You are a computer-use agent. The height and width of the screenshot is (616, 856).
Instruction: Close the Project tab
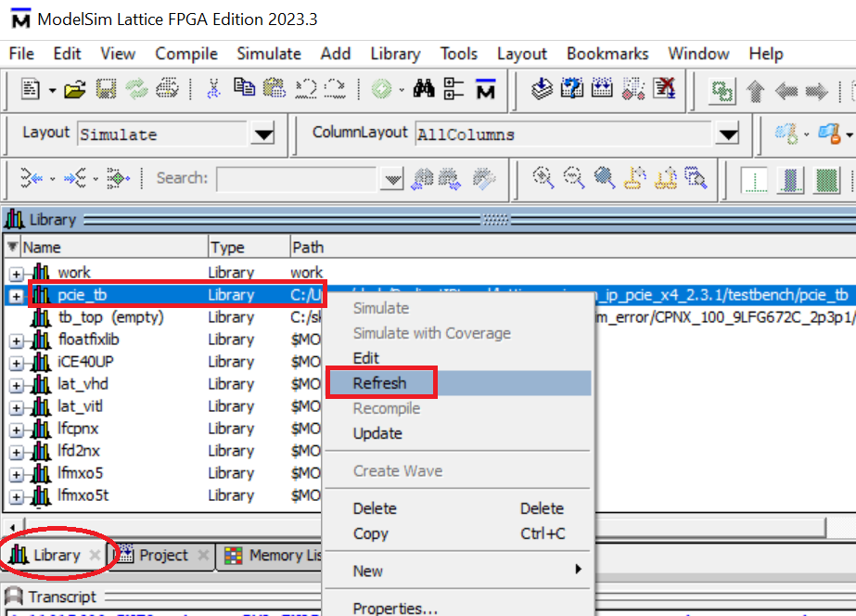(203, 556)
